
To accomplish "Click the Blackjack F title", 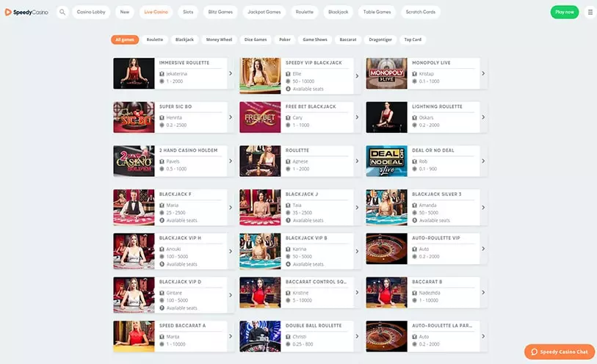I will 176,194.
